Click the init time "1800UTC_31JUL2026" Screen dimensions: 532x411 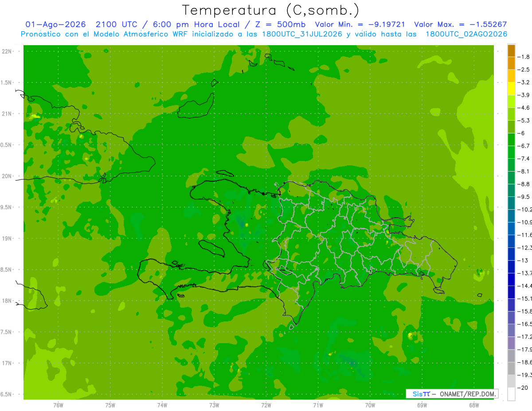click(302, 34)
